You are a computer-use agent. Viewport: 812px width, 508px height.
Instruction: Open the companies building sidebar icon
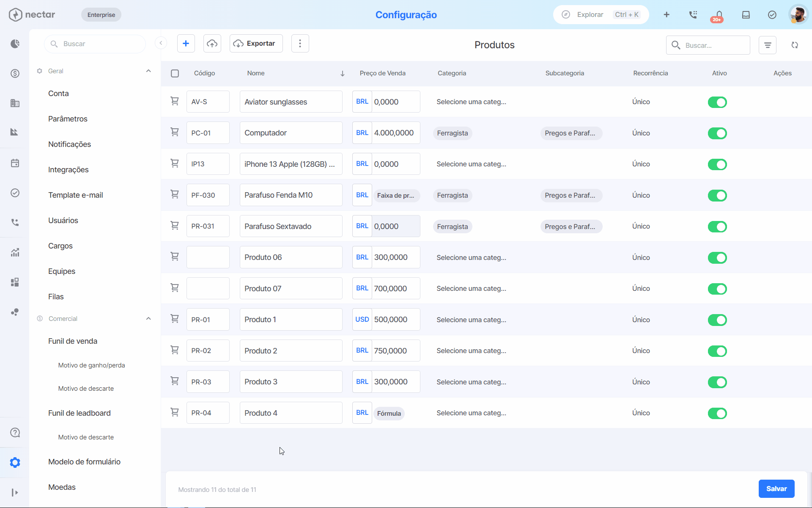click(x=15, y=103)
